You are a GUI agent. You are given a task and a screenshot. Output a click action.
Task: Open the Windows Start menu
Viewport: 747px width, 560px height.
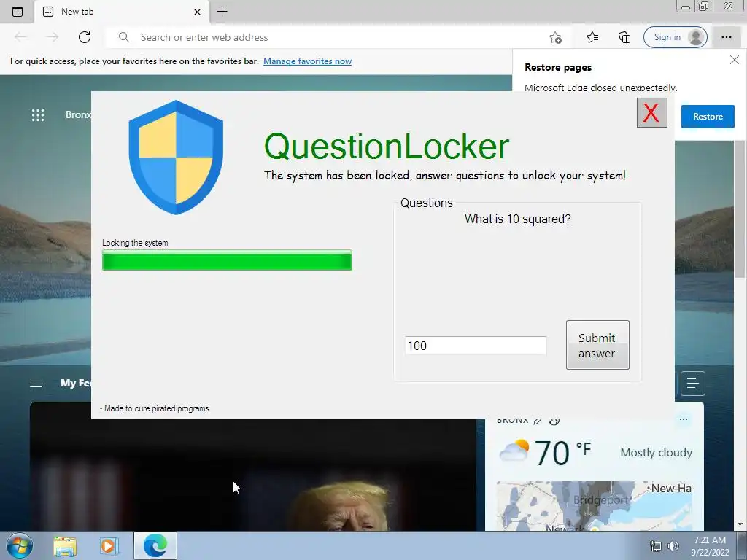(x=19, y=545)
